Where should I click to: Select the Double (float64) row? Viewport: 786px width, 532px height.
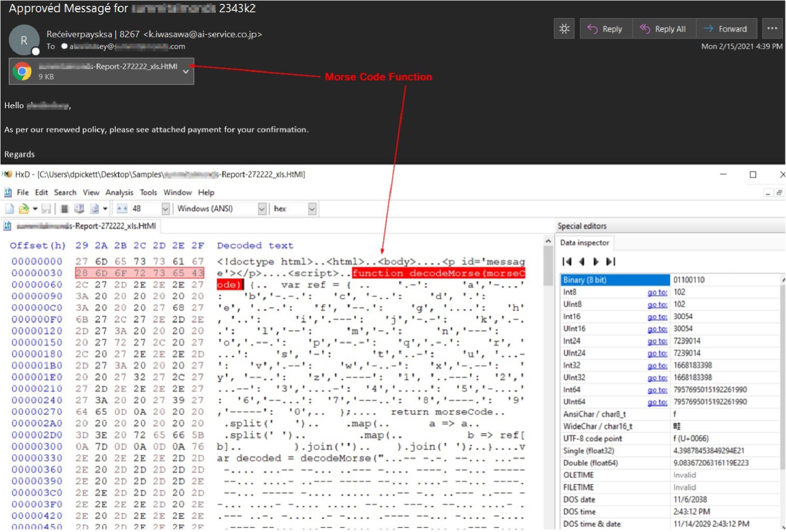pos(671,463)
